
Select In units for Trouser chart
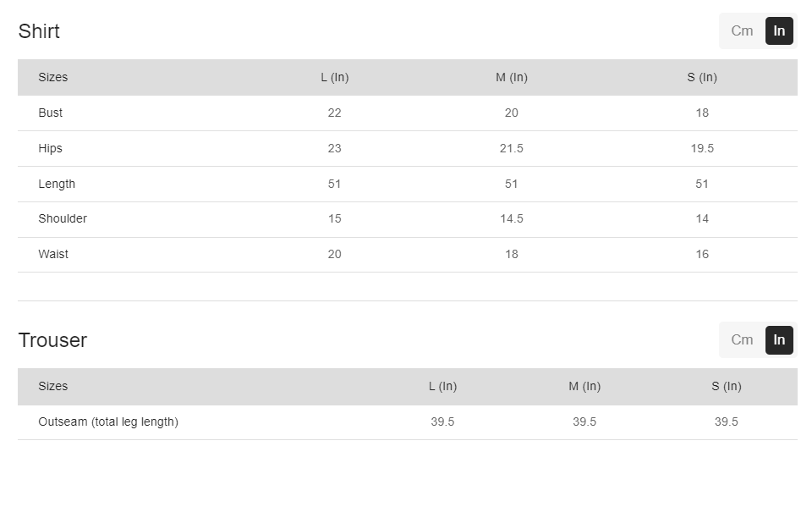[x=779, y=340]
